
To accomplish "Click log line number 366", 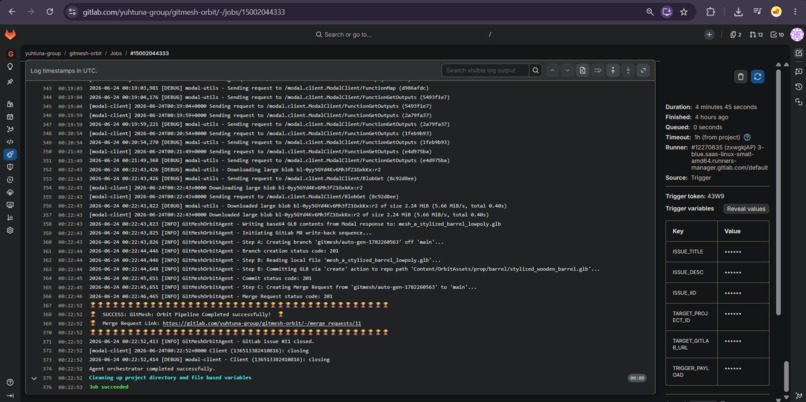I will [x=47, y=297].
